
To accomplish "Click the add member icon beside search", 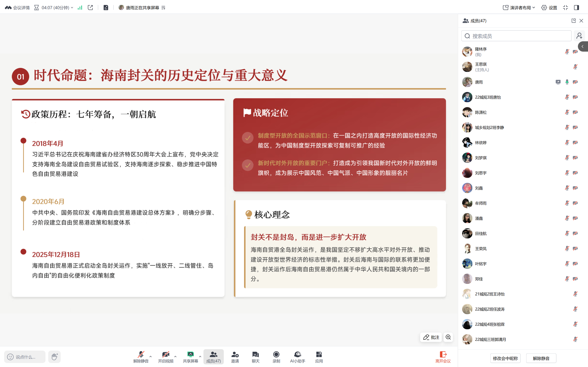I will coord(579,36).
